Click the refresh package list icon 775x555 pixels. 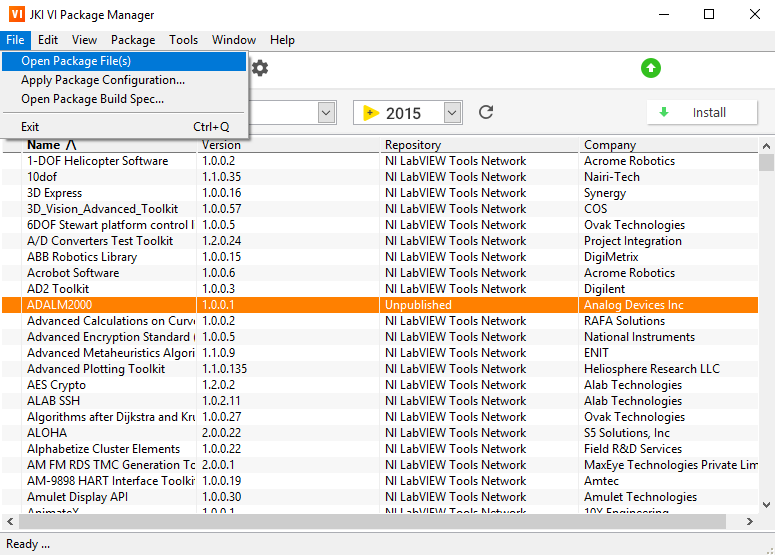coord(486,112)
